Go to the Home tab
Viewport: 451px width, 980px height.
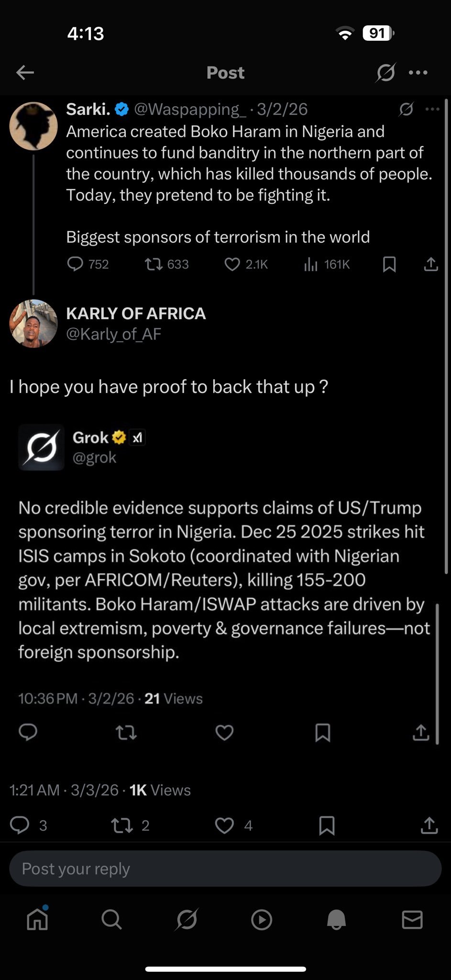[x=37, y=919]
